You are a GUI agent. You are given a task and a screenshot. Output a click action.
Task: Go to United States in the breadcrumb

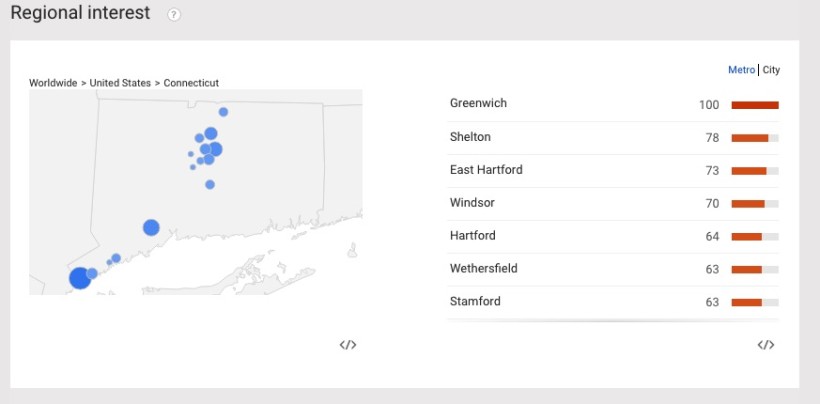[120, 83]
